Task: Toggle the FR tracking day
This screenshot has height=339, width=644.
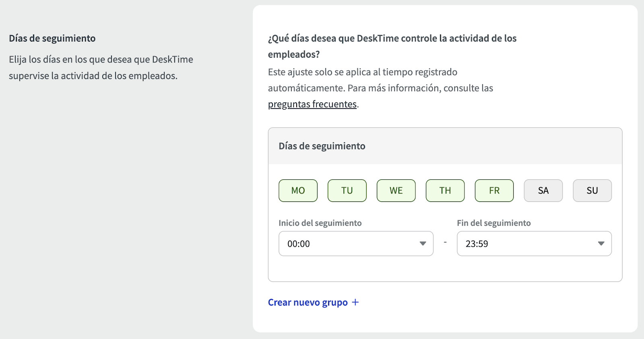Action: tap(494, 191)
